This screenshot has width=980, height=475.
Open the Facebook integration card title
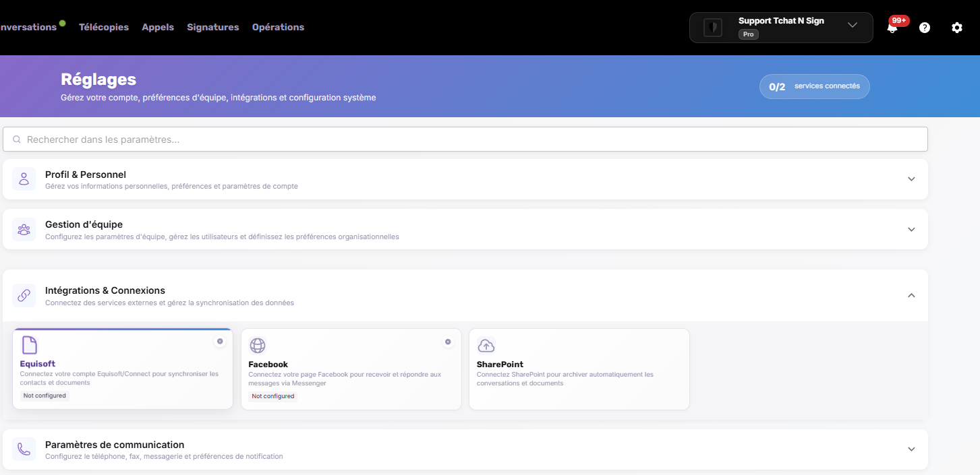coord(268,365)
